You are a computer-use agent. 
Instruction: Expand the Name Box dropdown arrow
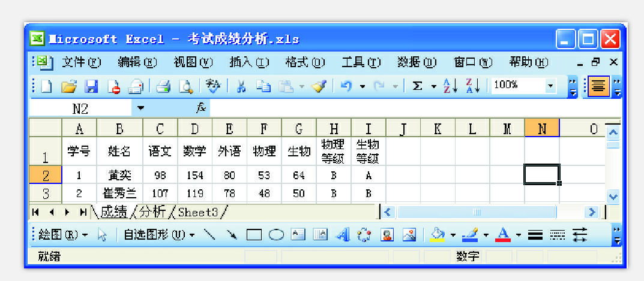point(141,108)
